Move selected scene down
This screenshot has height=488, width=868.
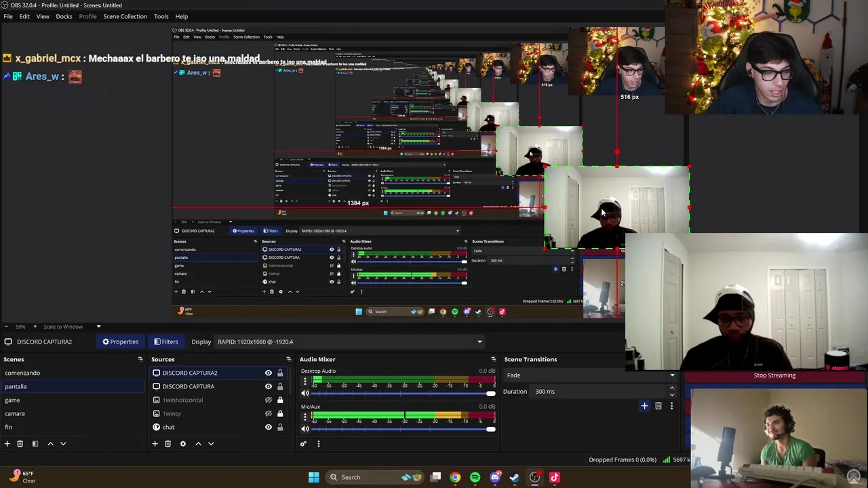click(x=63, y=444)
